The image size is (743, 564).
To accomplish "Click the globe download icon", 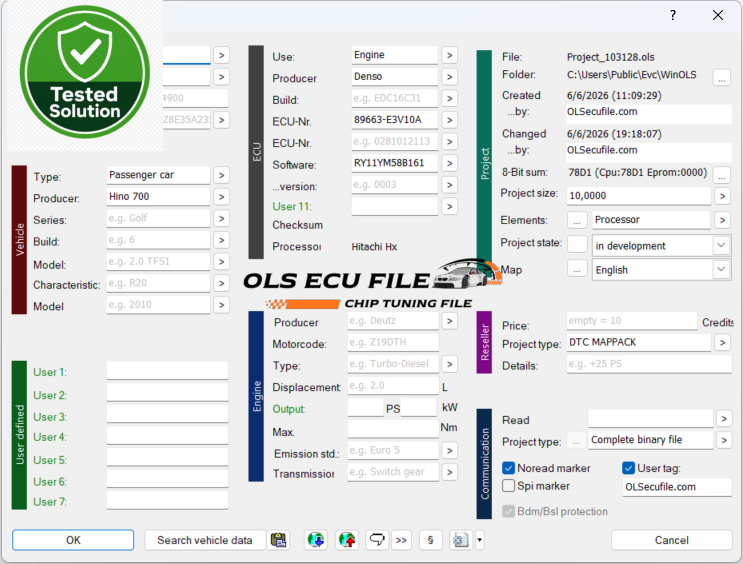I will (316, 540).
